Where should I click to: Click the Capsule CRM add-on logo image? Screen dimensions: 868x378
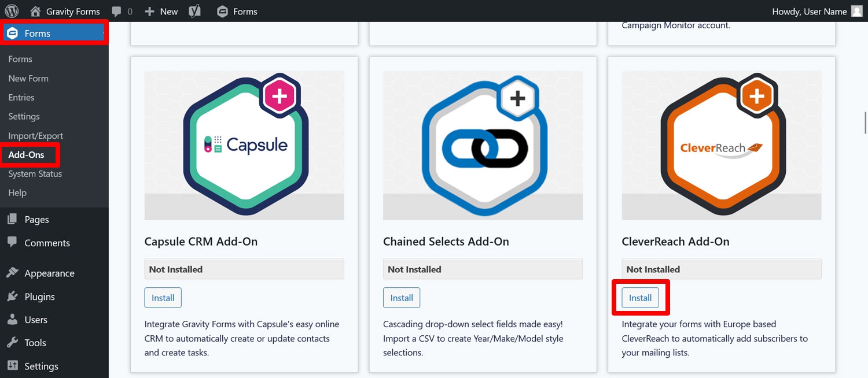pos(244,145)
